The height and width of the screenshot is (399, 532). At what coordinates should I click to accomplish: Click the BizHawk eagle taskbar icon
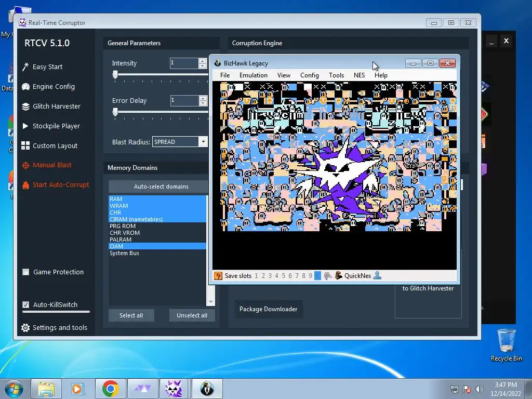(207, 389)
